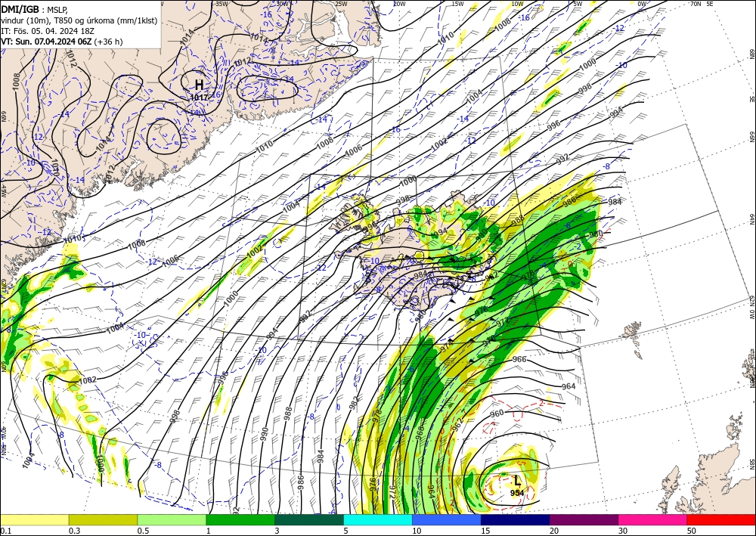Select the 'vindur (10m), T850 og úrkoma' line
This screenshot has width=756, height=536.
[79, 20]
